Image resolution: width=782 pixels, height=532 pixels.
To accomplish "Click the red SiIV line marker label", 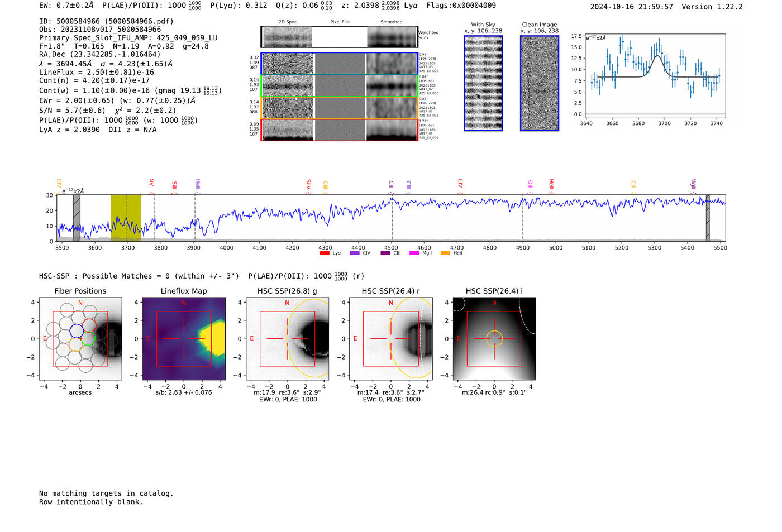I will click(x=308, y=184).
